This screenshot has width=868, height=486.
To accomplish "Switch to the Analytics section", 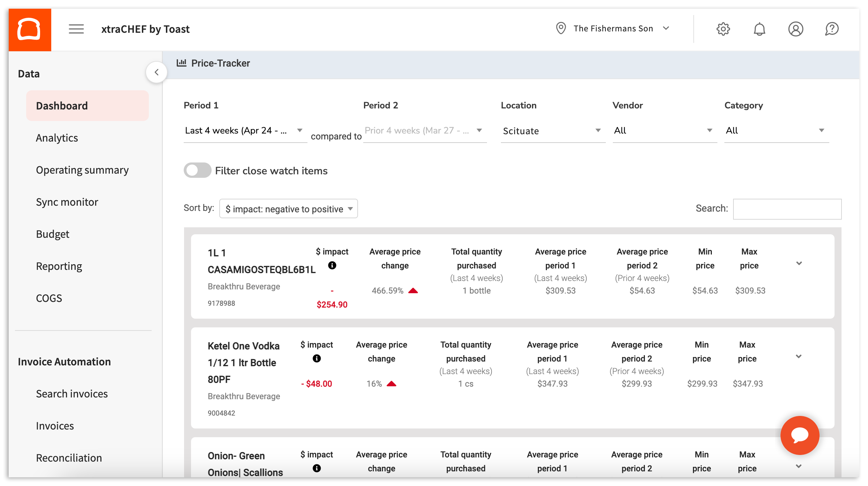I will pyautogui.click(x=57, y=138).
